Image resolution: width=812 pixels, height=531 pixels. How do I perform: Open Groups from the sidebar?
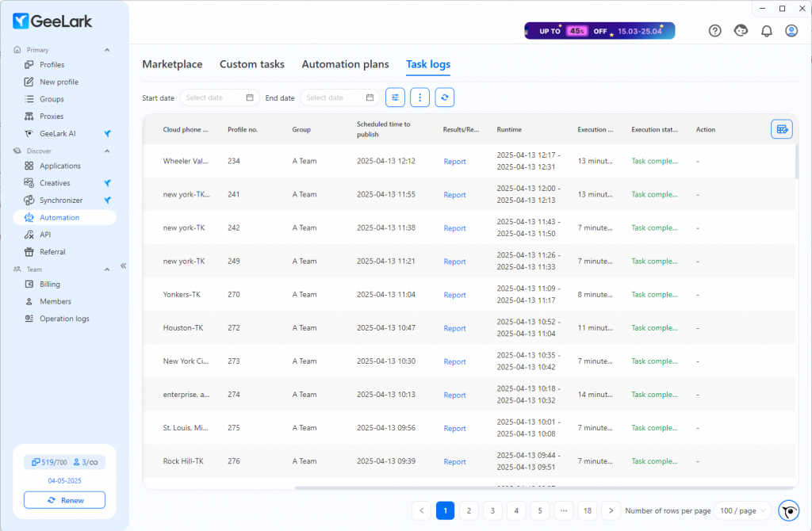click(52, 99)
